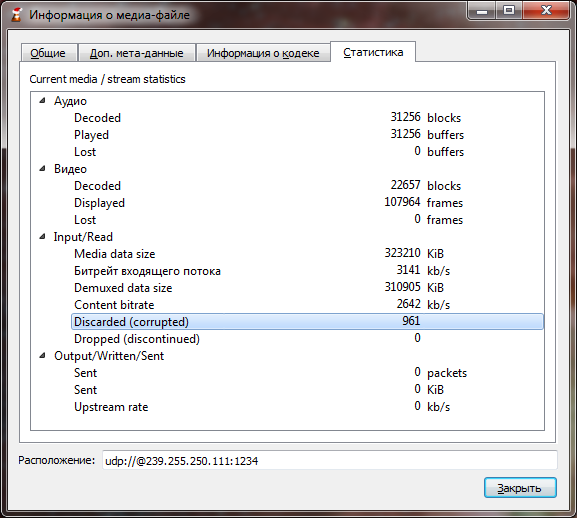
Task: Open the Доп. мета-данные tab
Action: point(137,53)
